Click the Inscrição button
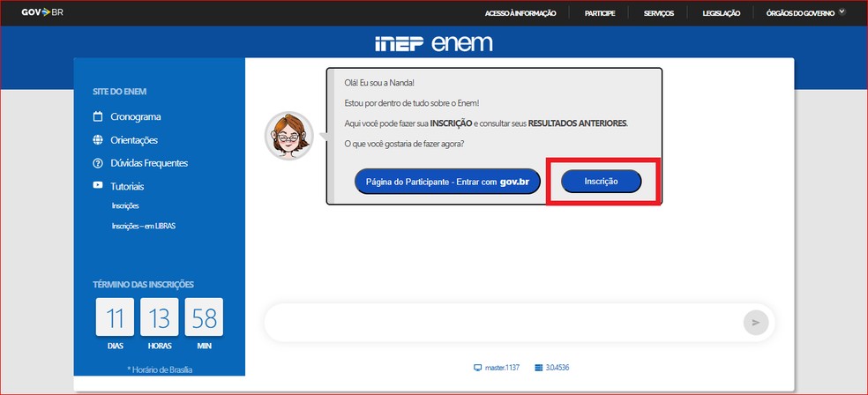 (x=602, y=182)
